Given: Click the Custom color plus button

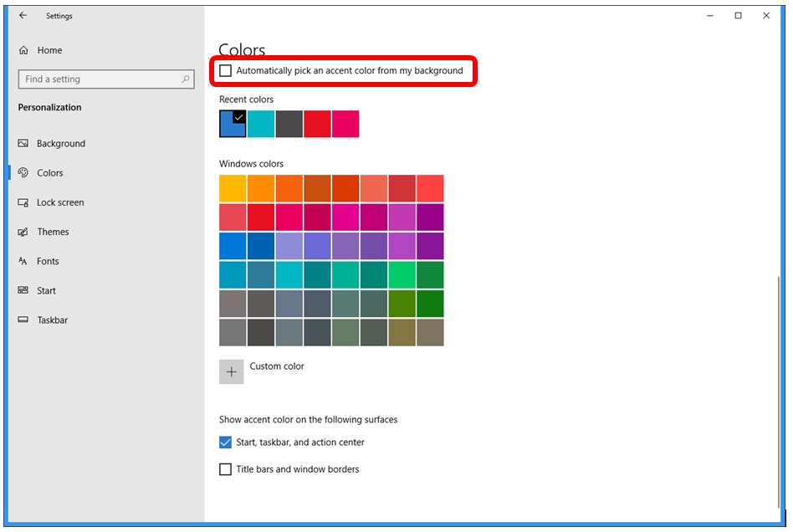Looking at the screenshot, I should pos(232,372).
